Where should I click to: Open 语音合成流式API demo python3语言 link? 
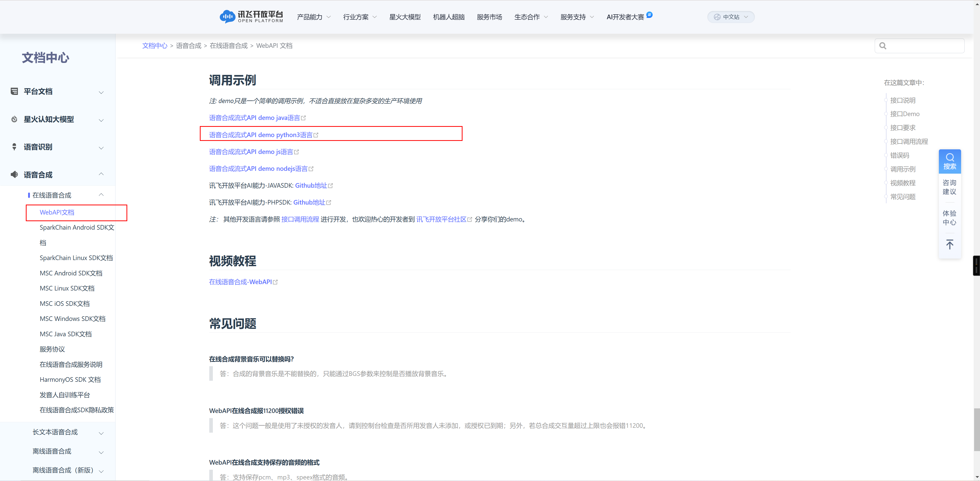pyautogui.click(x=261, y=135)
